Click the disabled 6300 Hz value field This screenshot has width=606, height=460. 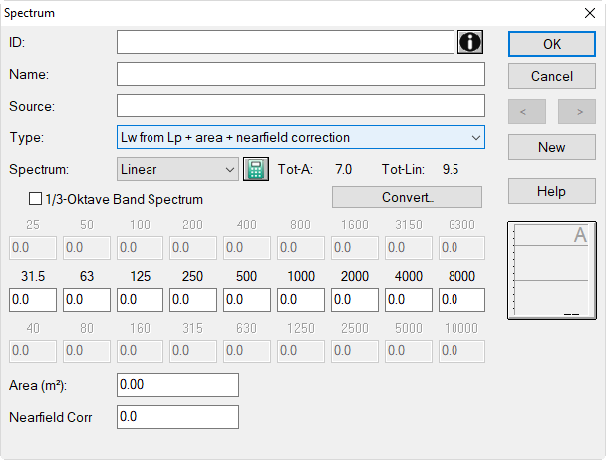(x=462, y=248)
